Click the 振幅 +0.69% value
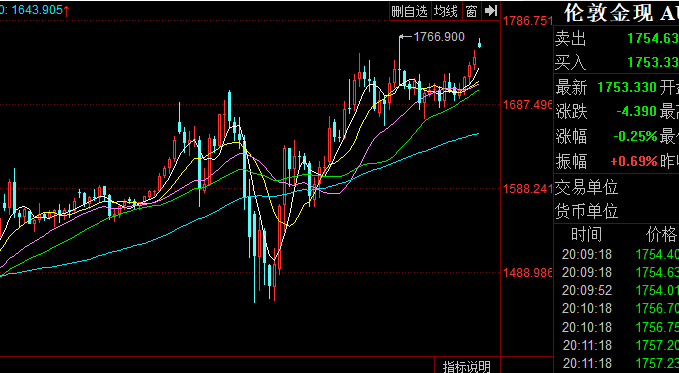This screenshot has height=373, width=679. click(x=634, y=162)
